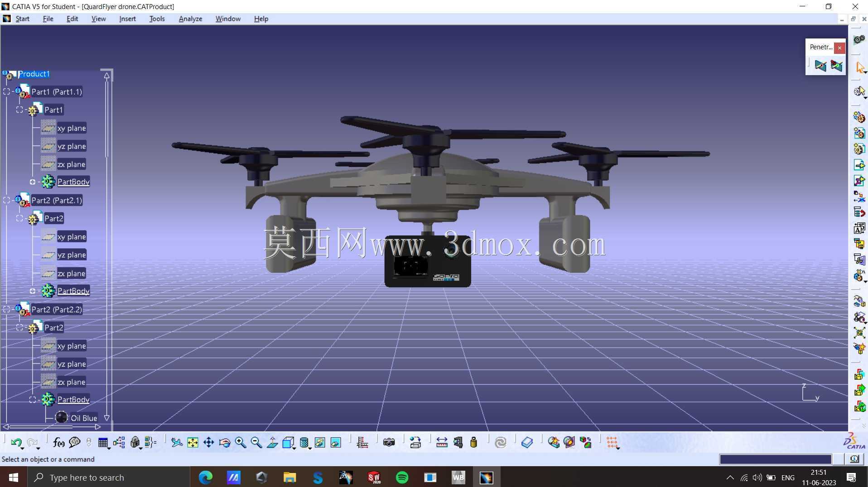Open the Analyze menu
Viewport: 868px width, 487px height.
[190, 19]
